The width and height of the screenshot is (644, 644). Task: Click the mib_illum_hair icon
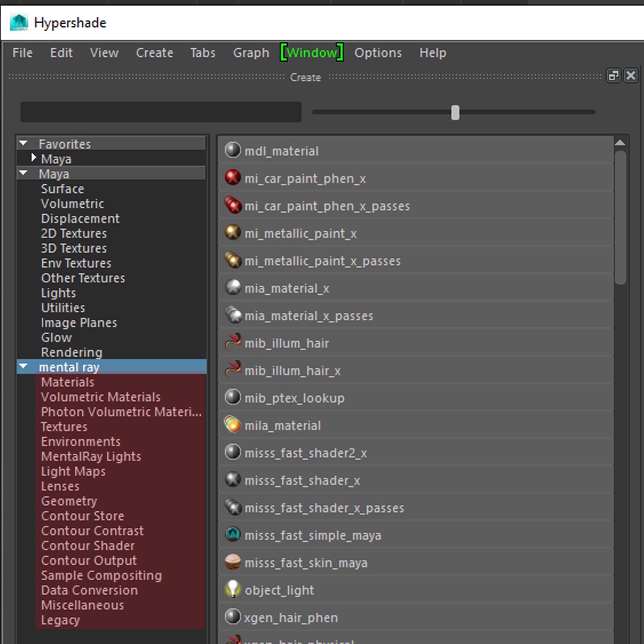click(232, 342)
